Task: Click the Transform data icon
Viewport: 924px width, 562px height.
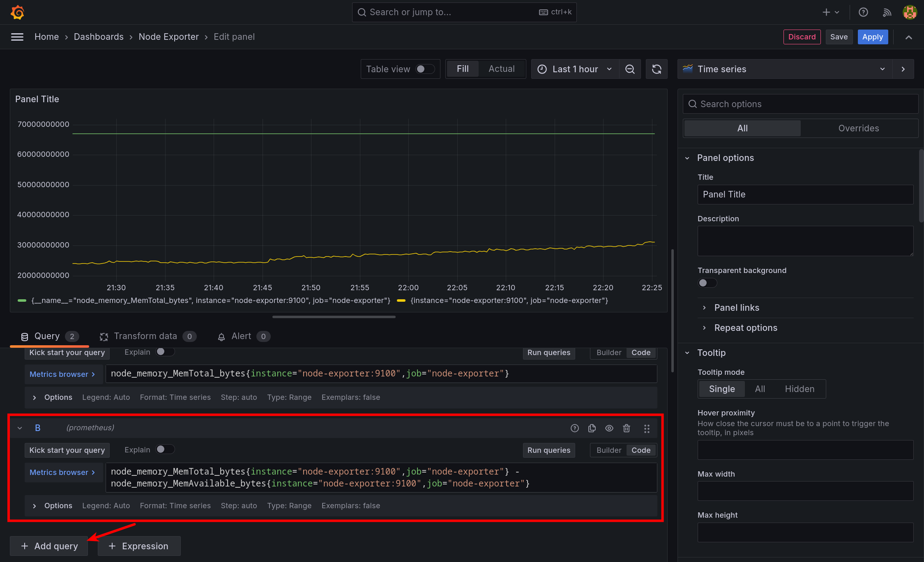Action: tap(104, 337)
